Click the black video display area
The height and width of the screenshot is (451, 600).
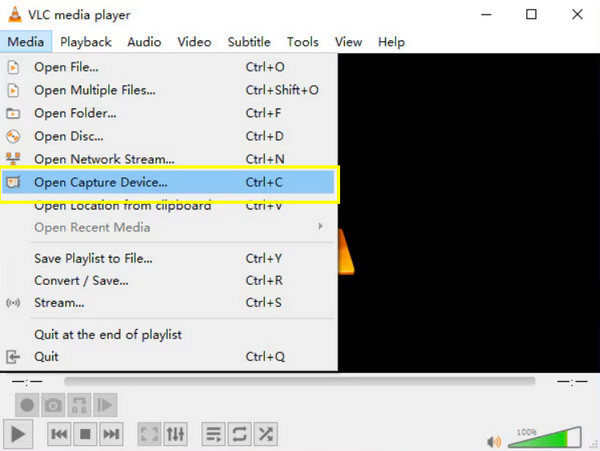(x=469, y=212)
